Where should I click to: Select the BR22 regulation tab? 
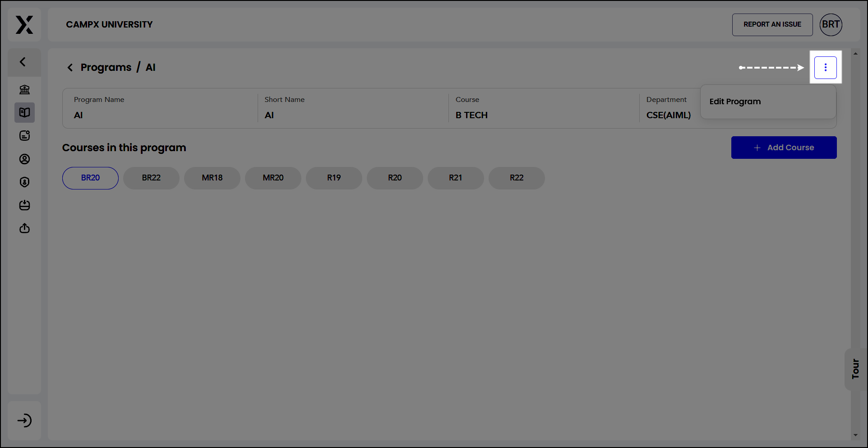[151, 178]
